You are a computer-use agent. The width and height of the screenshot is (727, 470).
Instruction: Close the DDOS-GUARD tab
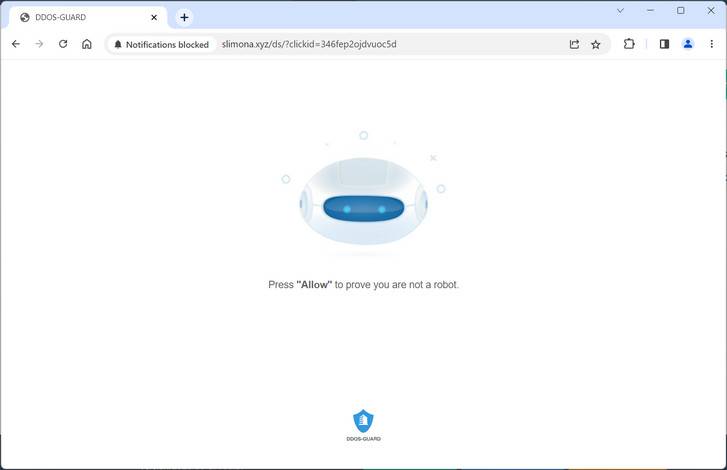[154, 18]
